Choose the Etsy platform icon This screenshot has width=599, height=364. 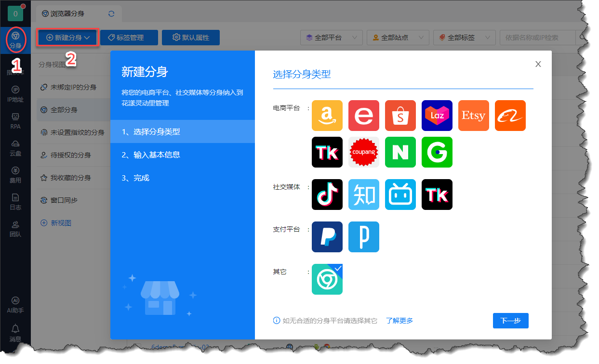(x=474, y=116)
